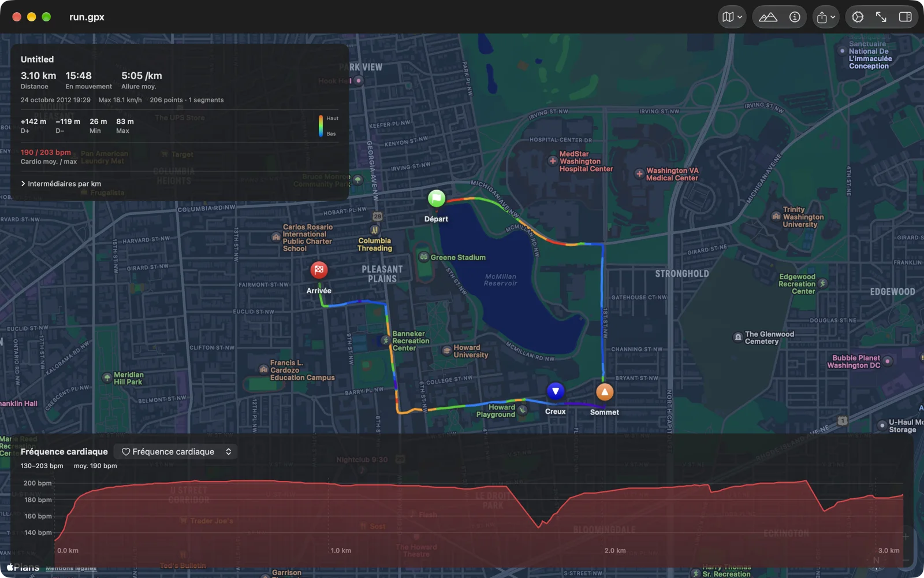Open the map style menu in toolbar
This screenshot has height=578, width=924.
coord(732,17)
